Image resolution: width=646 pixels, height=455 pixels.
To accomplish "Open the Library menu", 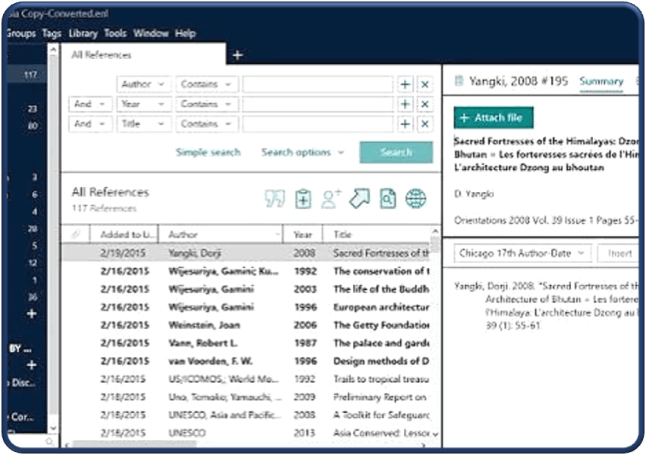I will point(83,33).
